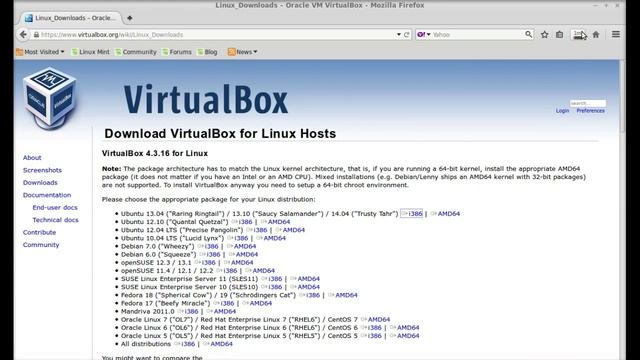Image resolution: width=640 pixels, height=360 pixels.
Task: Click the 'Download VirtualBox for Linux Hosts' heading
Action: 220,134
